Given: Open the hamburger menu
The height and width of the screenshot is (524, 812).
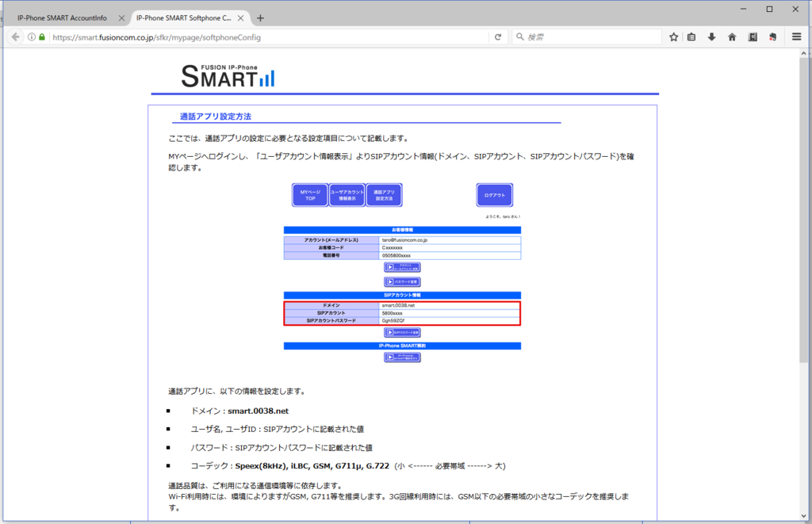Looking at the screenshot, I should [796, 36].
